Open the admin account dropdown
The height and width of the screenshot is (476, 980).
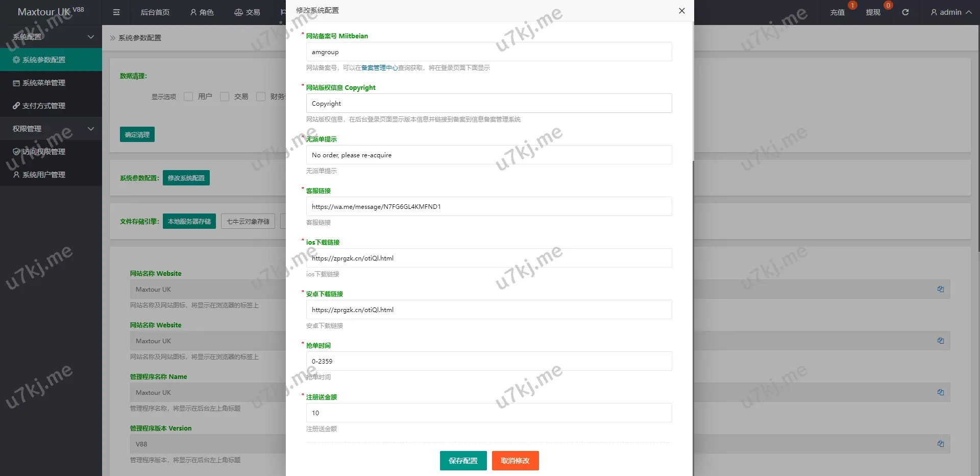(x=950, y=12)
